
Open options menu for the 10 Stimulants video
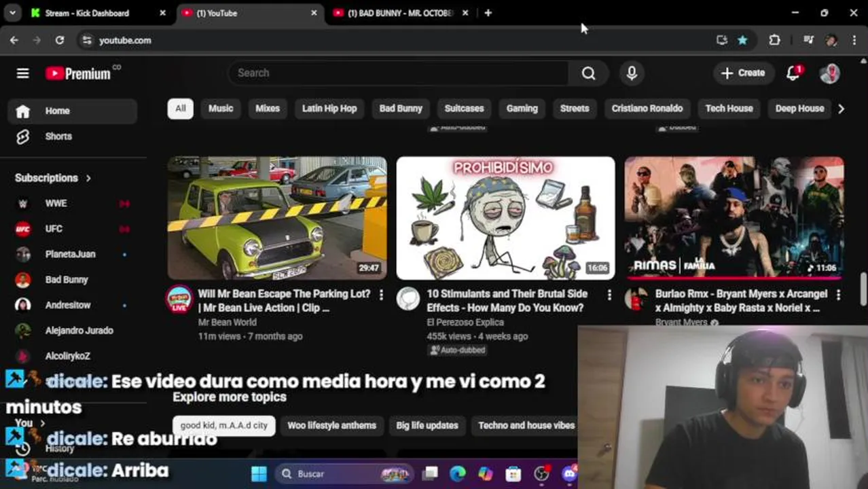point(609,295)
